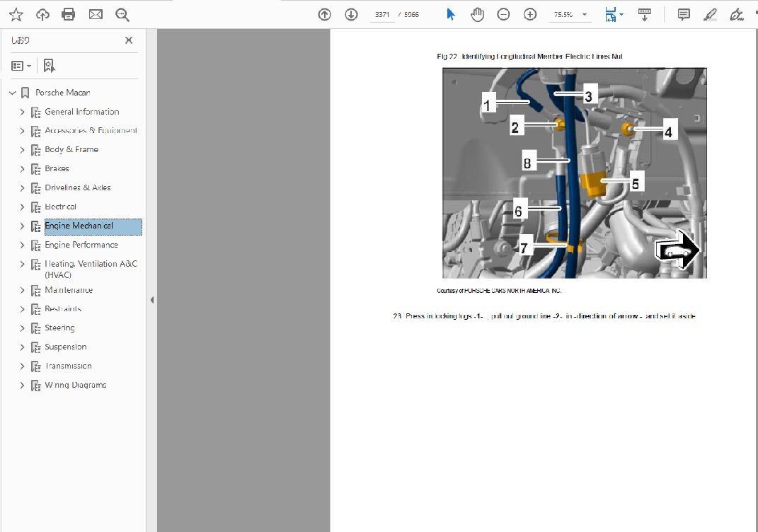The image size is (758, 532).
Task: Collapse the Porsche Macan root bookmark
Action: pos(13,93)
